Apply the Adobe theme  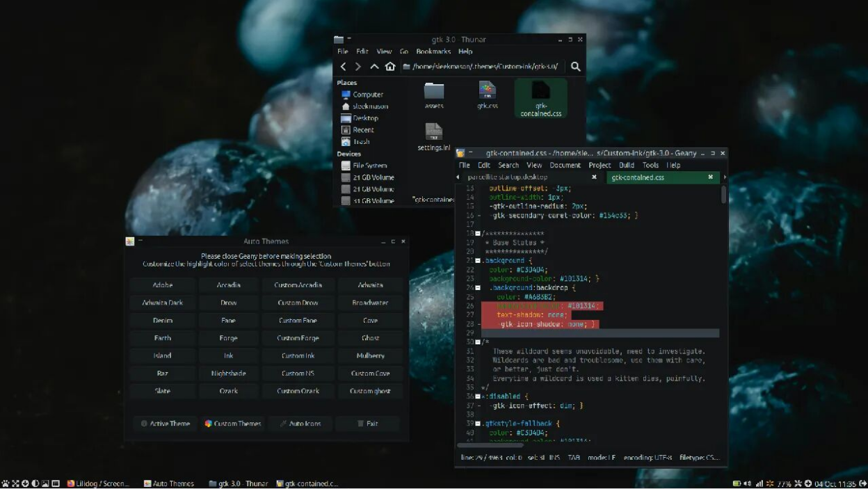tap(163, 285)
